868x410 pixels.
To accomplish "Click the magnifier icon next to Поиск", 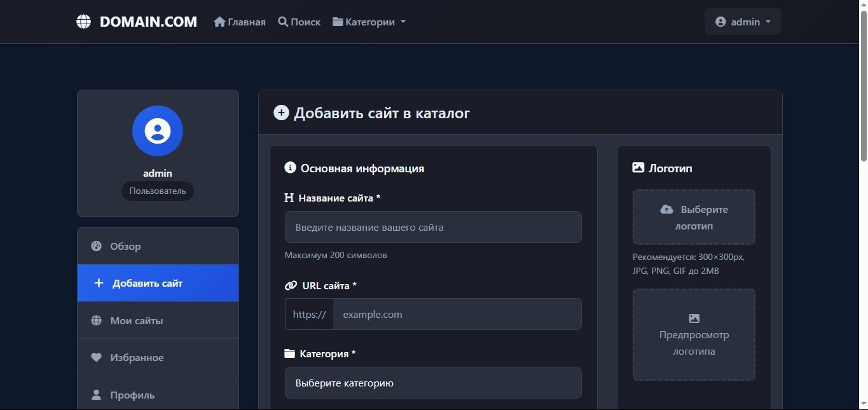I will coord(283,22).
